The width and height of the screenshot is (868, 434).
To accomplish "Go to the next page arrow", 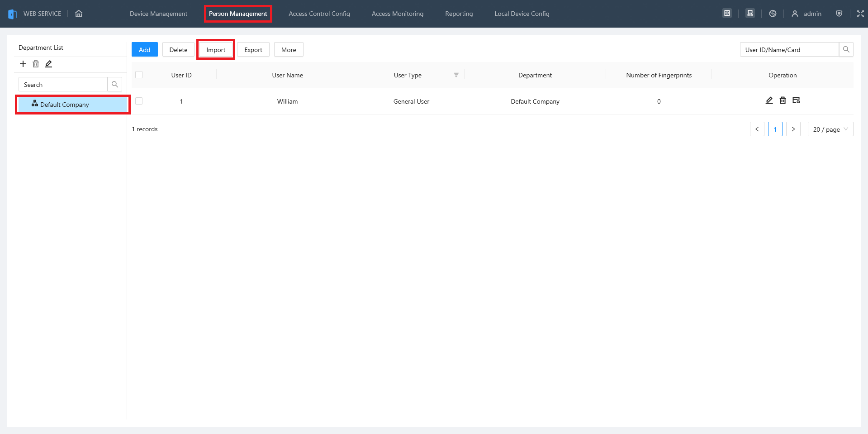I will 793,129.
